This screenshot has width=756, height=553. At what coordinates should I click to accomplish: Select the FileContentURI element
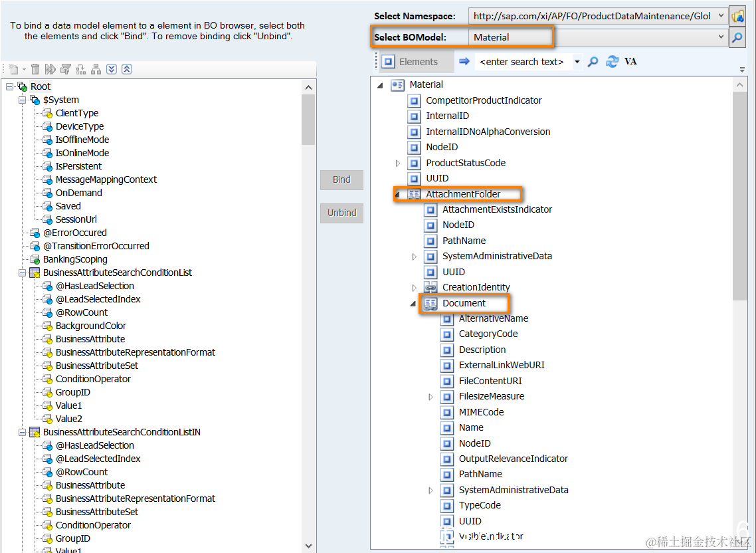coord(490,381)
